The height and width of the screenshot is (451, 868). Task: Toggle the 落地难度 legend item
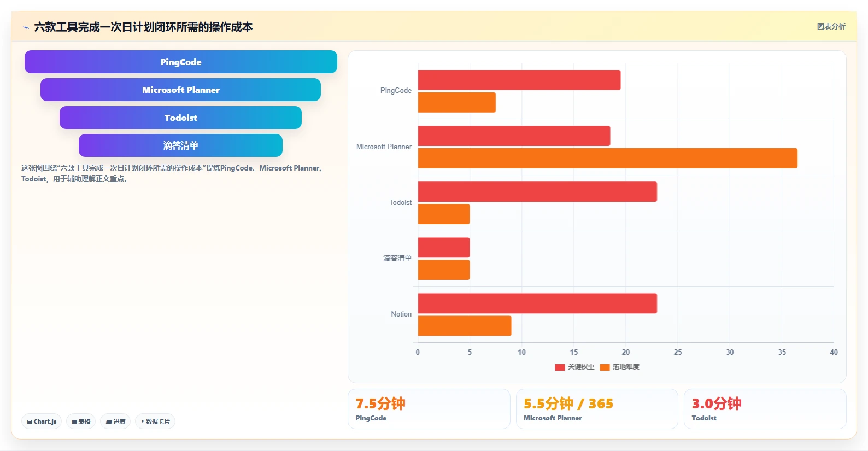[619, 367]
